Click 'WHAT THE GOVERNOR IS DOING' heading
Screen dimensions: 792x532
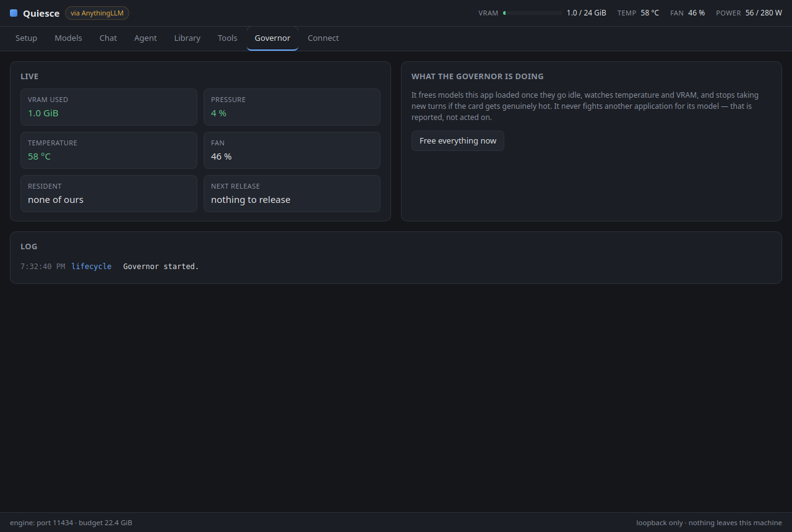(x=478, y=77)
